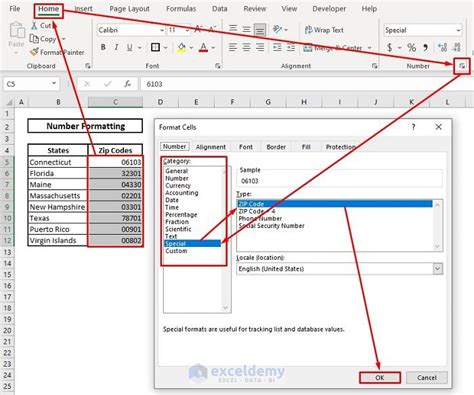474x395 pixels.
Task: Apply the cell Borders icon
Action: point(155,47)
